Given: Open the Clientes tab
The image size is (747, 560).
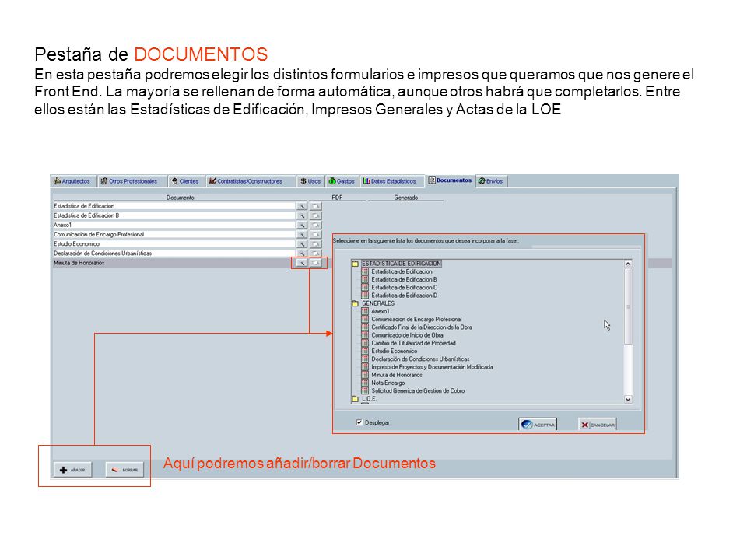Looking at the screenshot, I should click(x=186, y=181).
